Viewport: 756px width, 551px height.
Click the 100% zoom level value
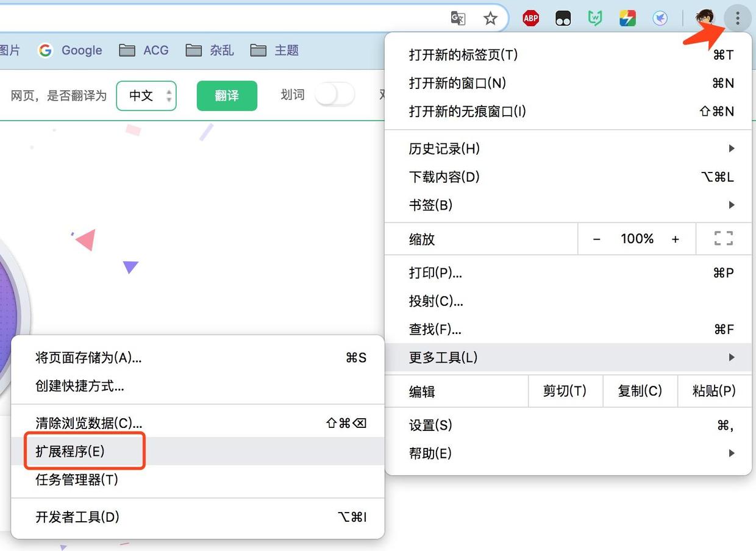pyautogui.click(x=637, y=239)
